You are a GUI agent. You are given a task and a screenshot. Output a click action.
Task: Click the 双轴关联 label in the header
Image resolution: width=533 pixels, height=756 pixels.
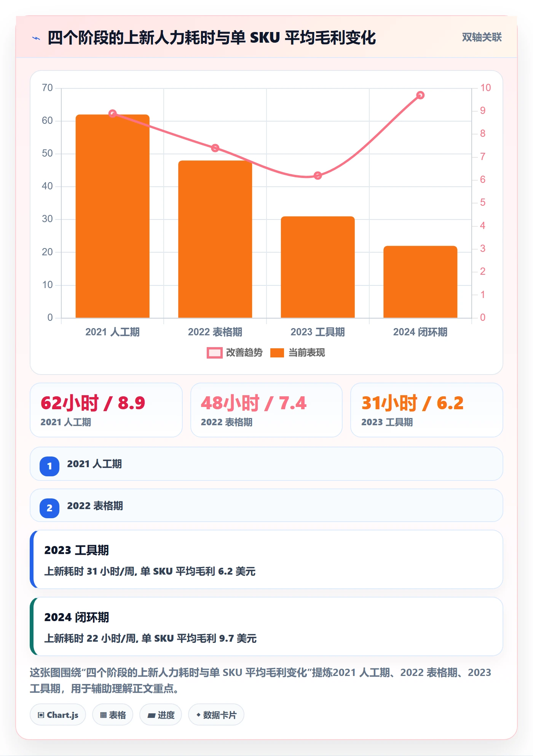coord(482,37)
